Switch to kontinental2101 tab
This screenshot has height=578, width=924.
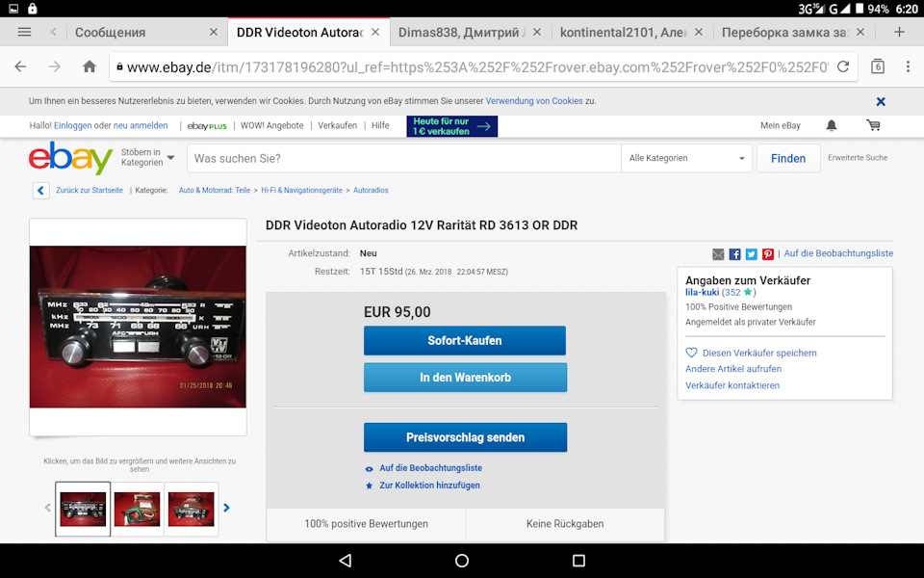(x=624, y=33)
